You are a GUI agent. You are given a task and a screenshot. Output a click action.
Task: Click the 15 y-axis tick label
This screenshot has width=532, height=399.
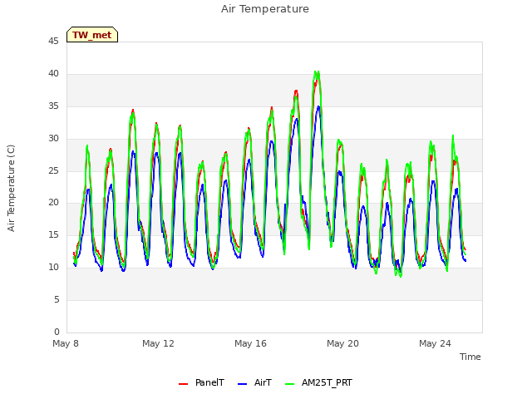tap(53, 234)
